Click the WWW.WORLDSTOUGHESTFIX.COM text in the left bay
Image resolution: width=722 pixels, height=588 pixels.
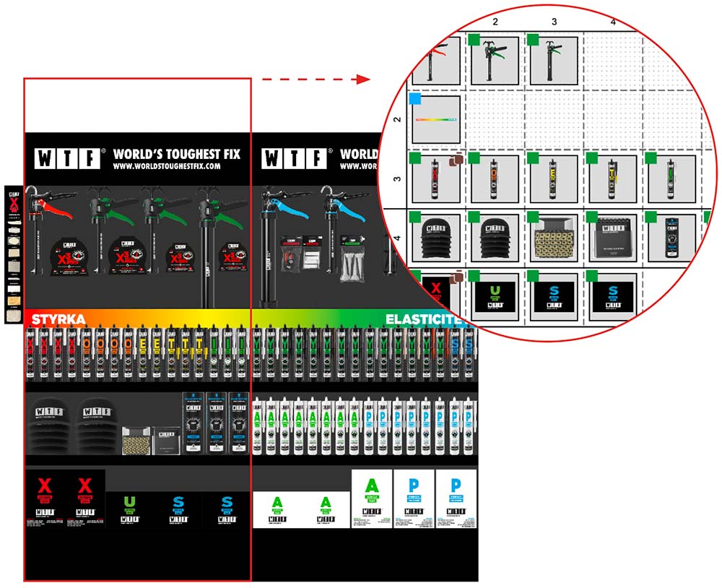coord(167,166)
